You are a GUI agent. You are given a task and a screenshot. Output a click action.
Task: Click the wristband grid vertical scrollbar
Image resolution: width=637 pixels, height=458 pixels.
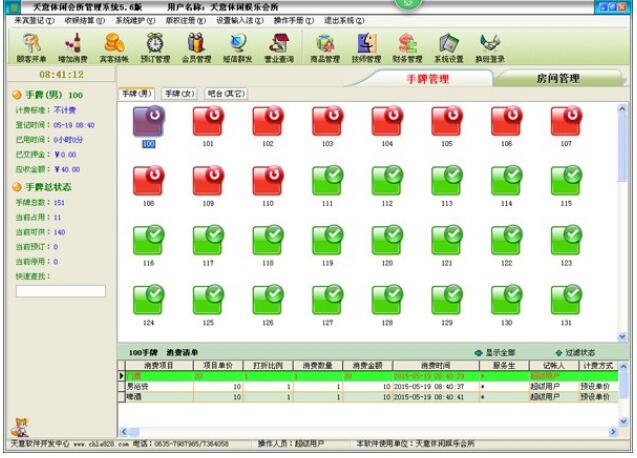pyautogui.click(x=622, y=149)
